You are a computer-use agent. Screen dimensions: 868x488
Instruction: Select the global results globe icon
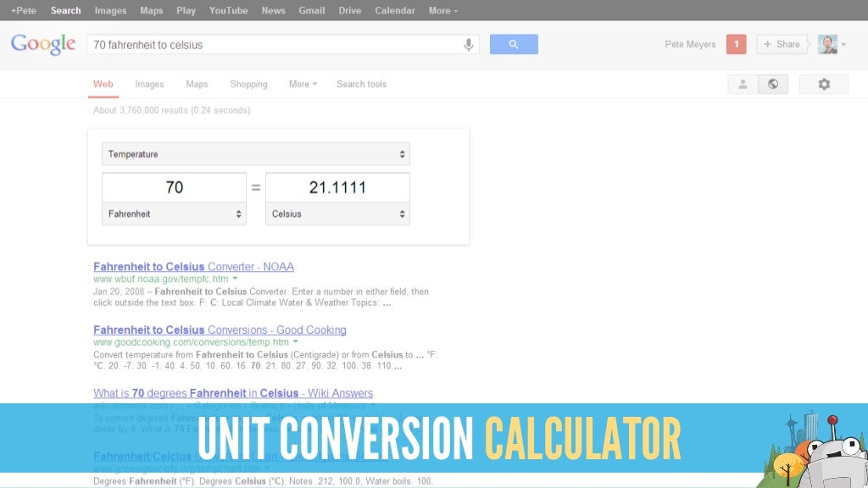[x=773, y=84]
